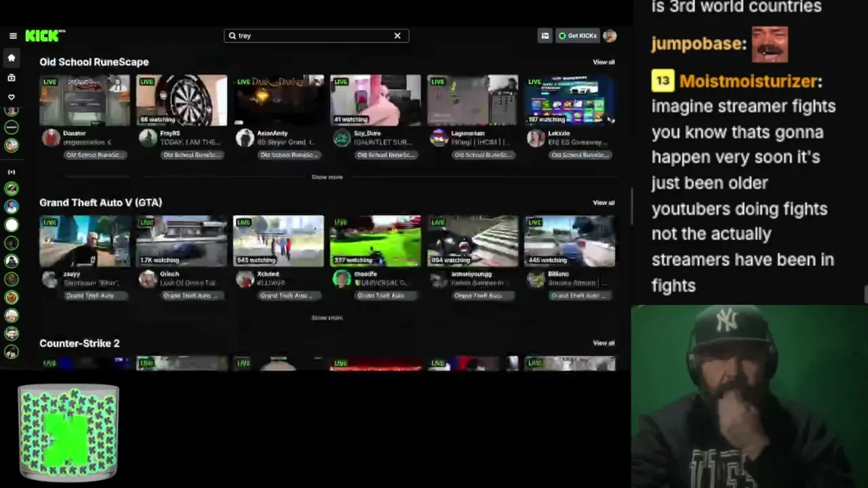This screenshot has height=488, width=868.
Task: Click theedfe's green-ringed channel avatar
Action: pyautogui.click(x=342, y=279)
